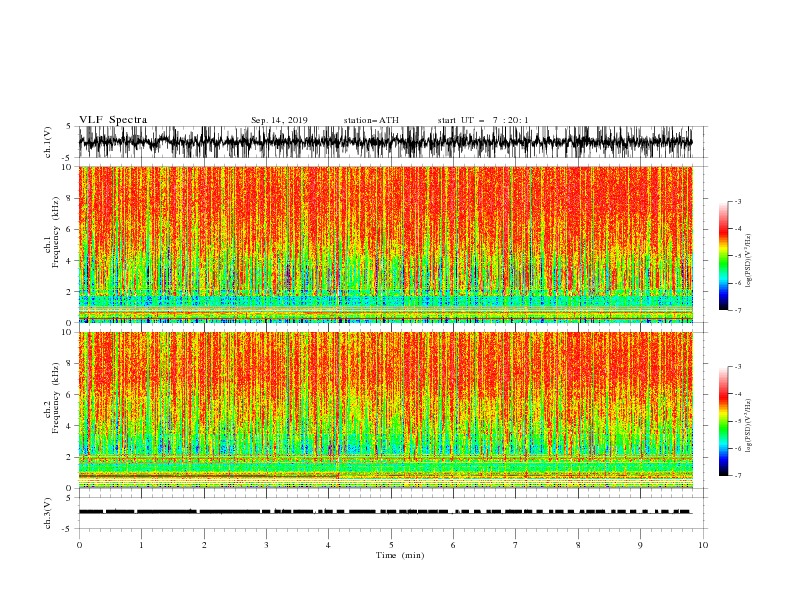
Task: Click time axis tick label "6"
Action: tap(453, 545)
